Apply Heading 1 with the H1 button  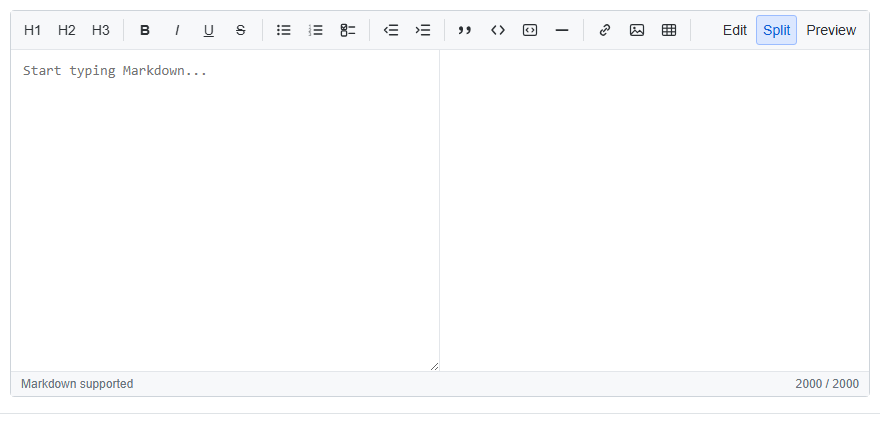pyautogui.click(x=33, y=30)
